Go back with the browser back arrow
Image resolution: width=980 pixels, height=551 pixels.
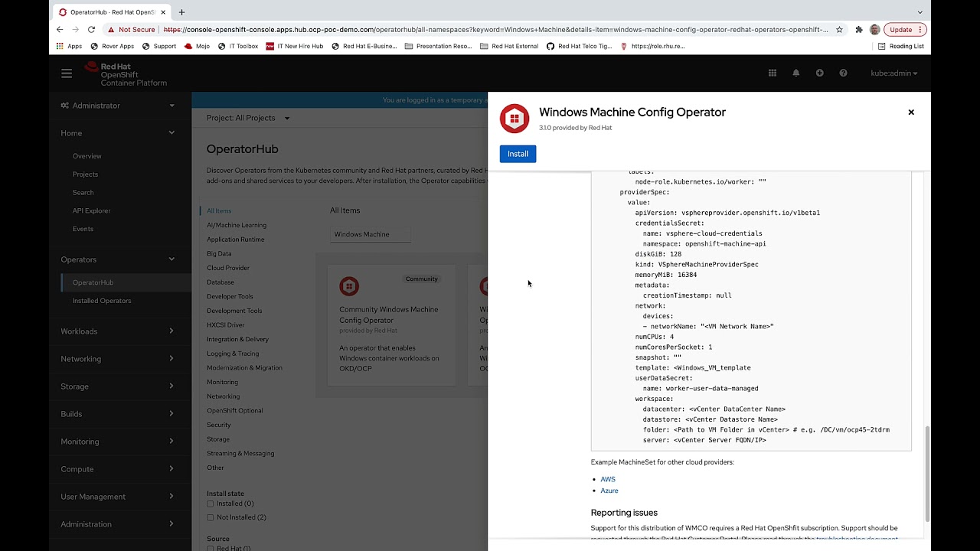(60, 29)
